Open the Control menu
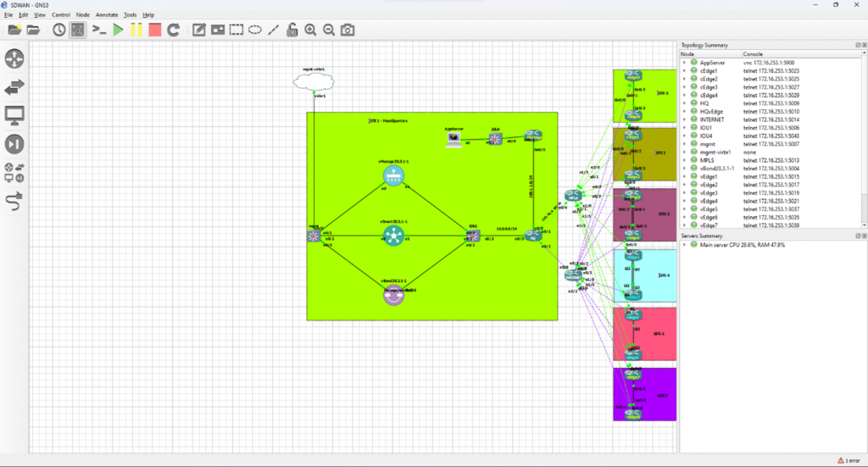 pyautogui.click(x=61, y=14)
